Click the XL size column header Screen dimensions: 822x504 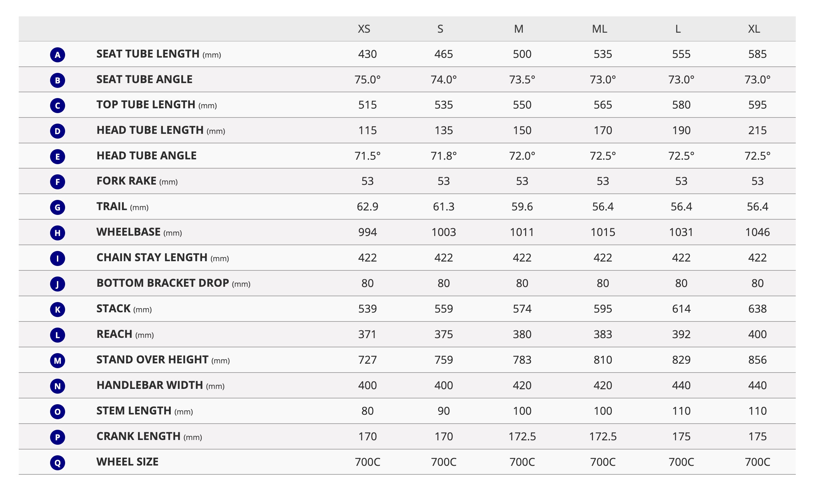tap(754, 29)
